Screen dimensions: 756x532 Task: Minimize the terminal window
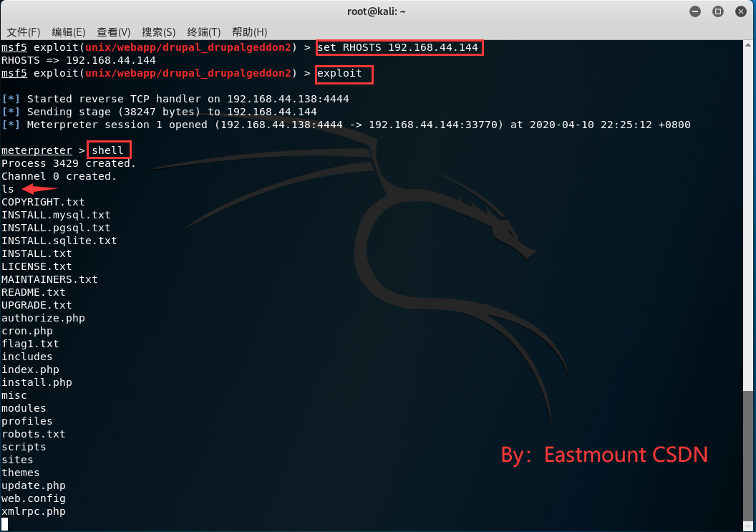pos(694,11)
